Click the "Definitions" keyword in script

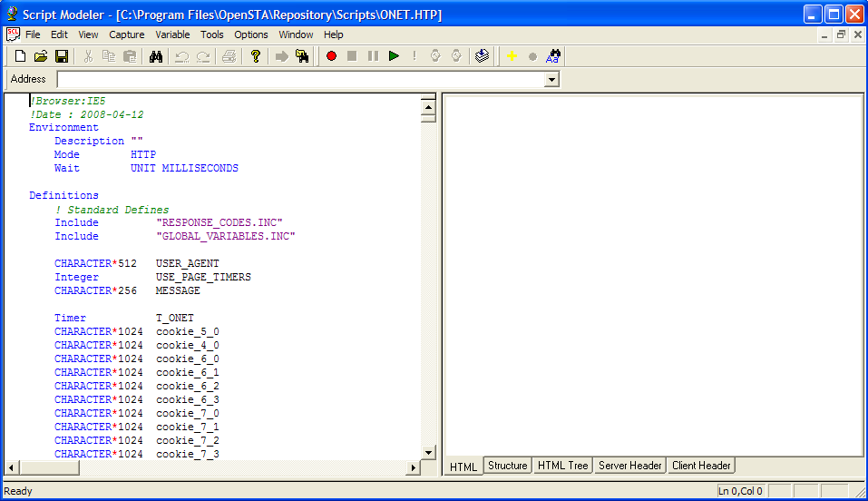point(63,195)
